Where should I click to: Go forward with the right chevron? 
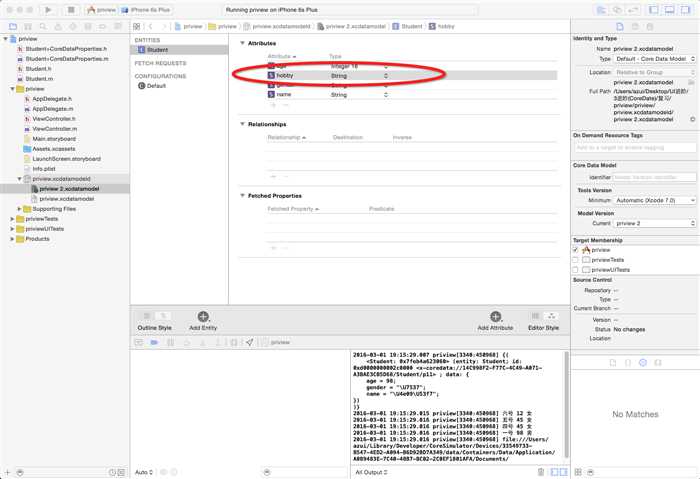point(164,27)
